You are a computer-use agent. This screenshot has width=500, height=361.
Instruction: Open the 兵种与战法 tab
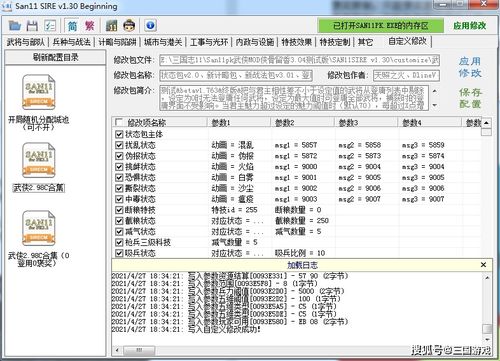71,42
